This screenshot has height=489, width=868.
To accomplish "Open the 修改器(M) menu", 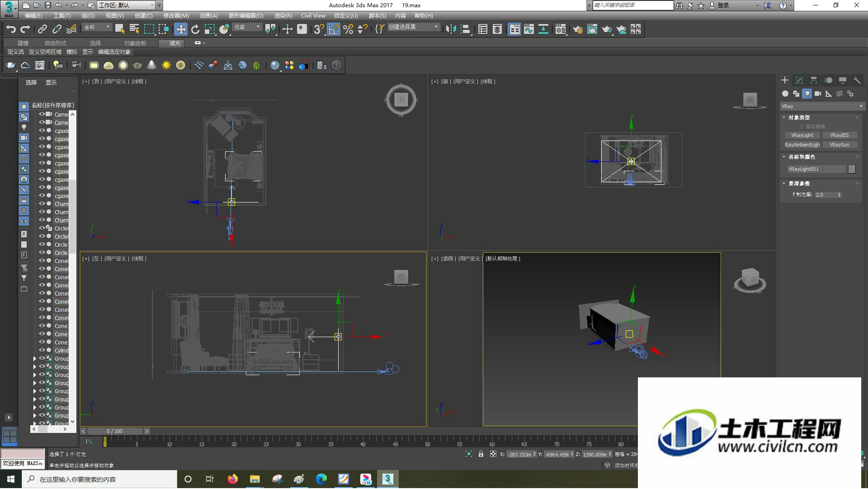I will [x=176, y=16].
